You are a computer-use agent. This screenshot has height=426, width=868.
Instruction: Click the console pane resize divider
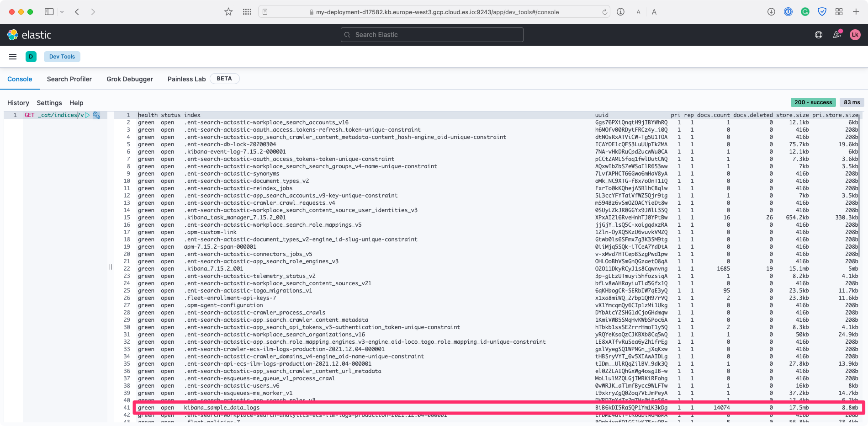111,267
